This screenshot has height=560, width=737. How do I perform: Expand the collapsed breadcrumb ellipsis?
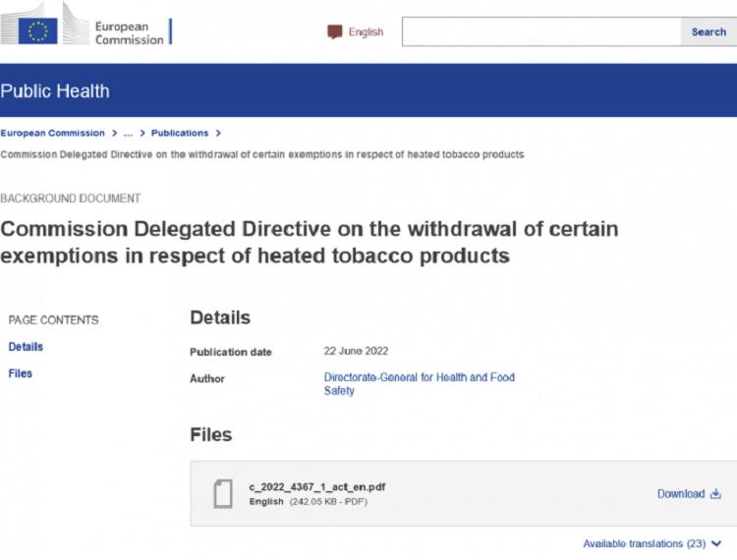128,134
